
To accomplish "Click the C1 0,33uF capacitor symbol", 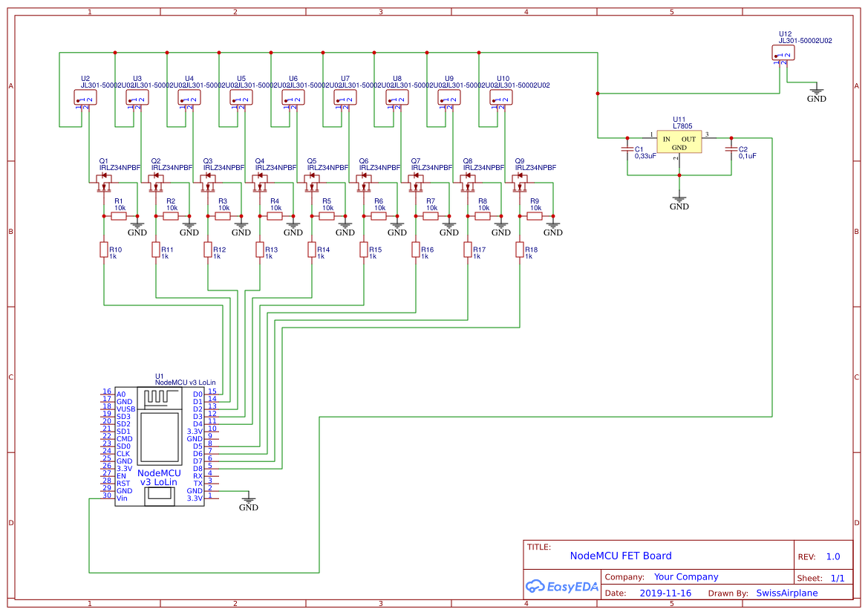I will coord(627,149).
